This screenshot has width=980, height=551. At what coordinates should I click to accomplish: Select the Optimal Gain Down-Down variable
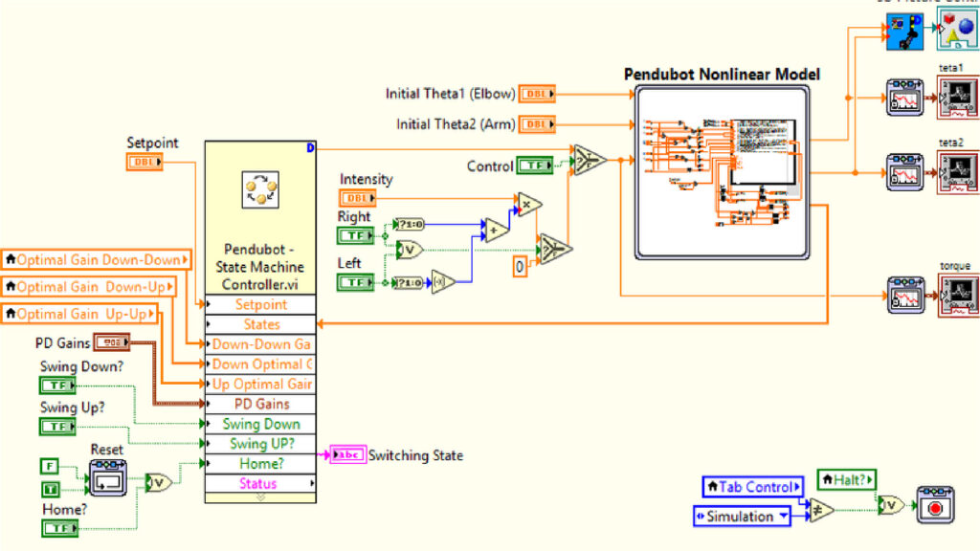tap(96, 259)
